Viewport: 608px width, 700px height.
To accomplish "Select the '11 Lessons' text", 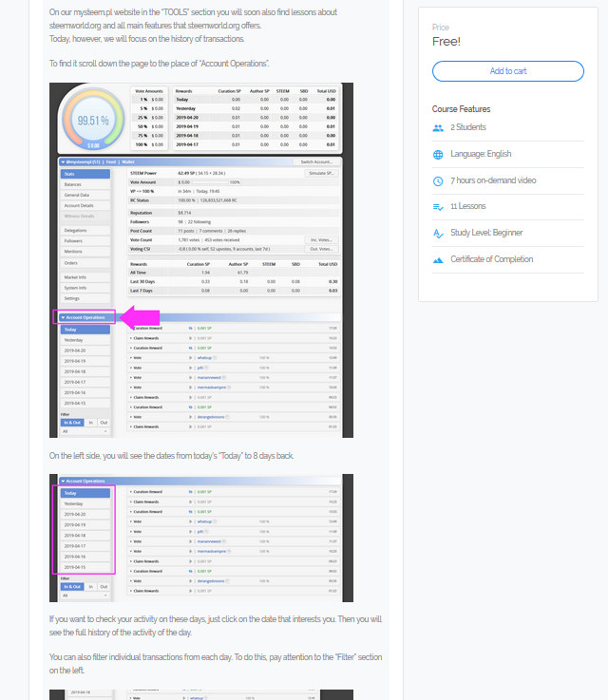I will click(467, 206).
